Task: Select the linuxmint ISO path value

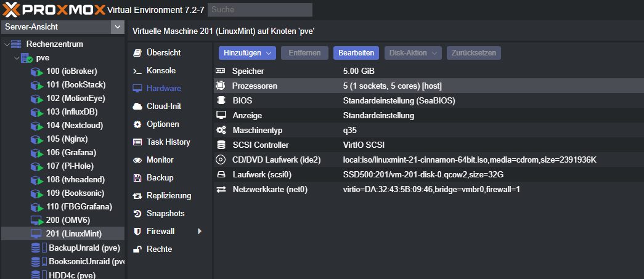Action: coord(470,160)
